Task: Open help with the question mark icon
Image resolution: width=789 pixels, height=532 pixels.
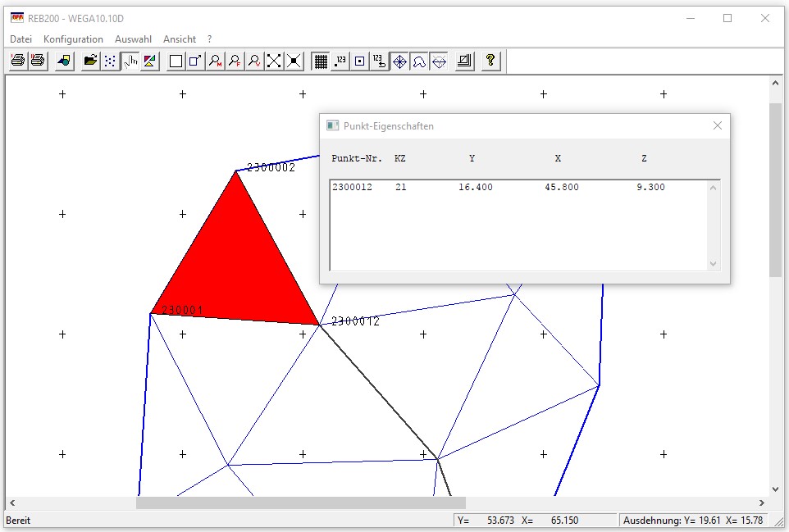Action: click(x=490, y=61)
